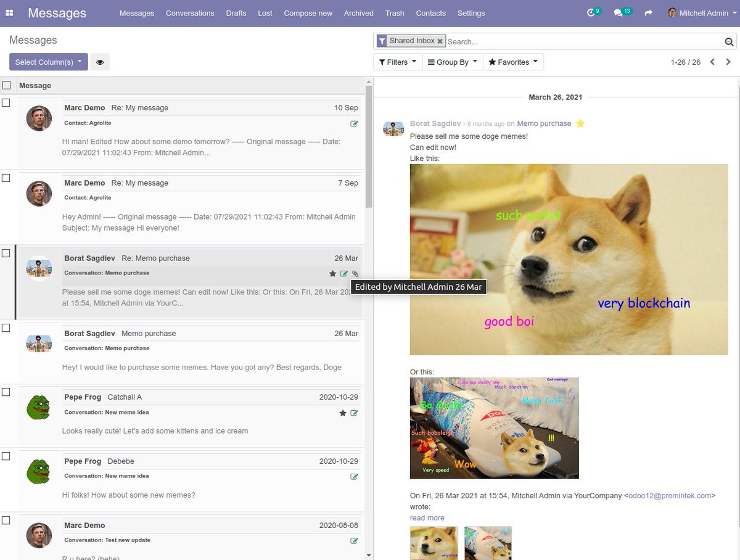Click Borat avatar on Memo purchase 26 Mar row

point(39,344)
